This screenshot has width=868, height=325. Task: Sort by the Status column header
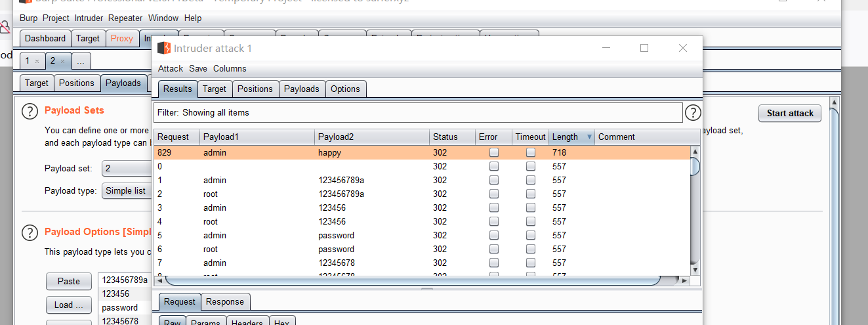pos(452,137)
